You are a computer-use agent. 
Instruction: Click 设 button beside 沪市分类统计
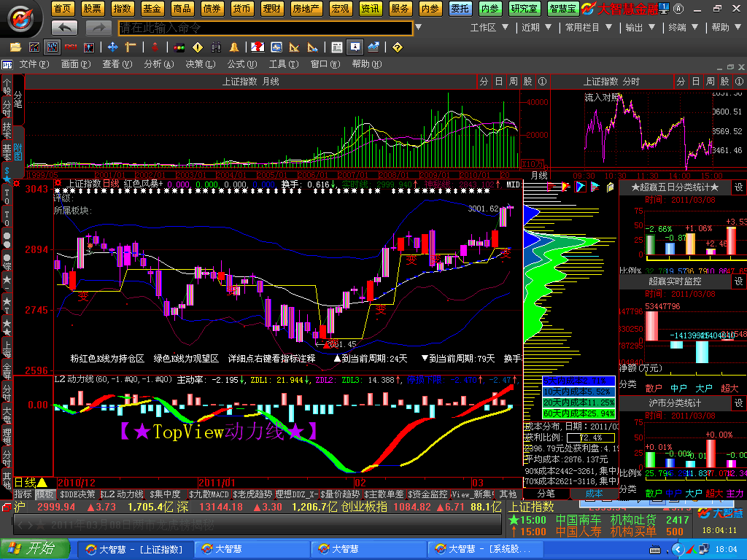[x=738, y=402]
